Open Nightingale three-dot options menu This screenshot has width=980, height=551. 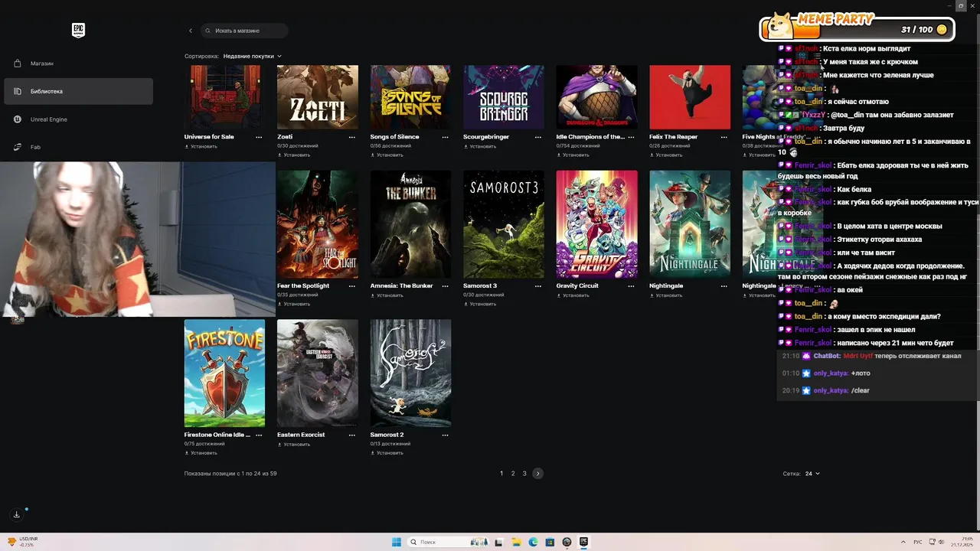724,285
